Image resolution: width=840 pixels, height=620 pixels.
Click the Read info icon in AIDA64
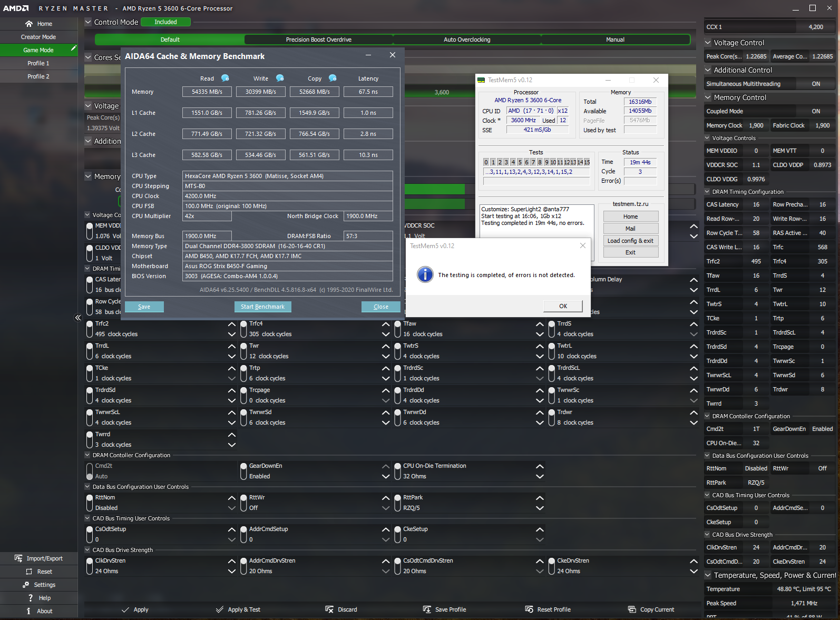[225, 78]
